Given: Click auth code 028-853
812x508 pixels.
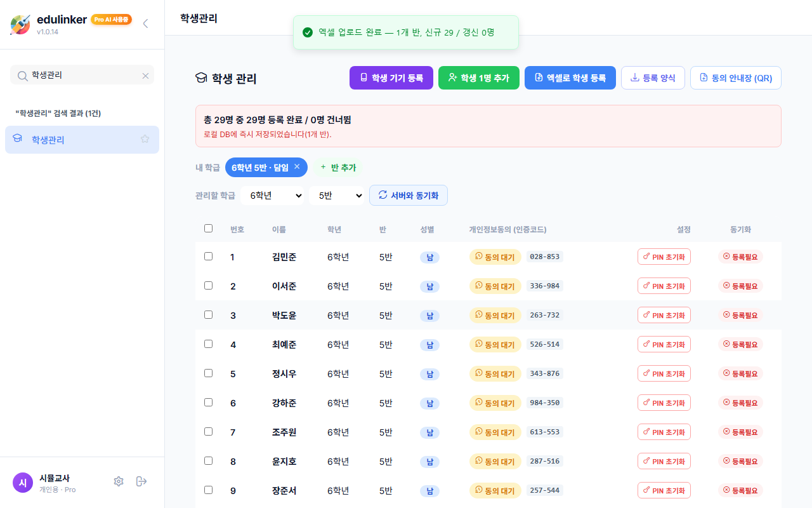Looking at the screenshot, I should point(544,257).
